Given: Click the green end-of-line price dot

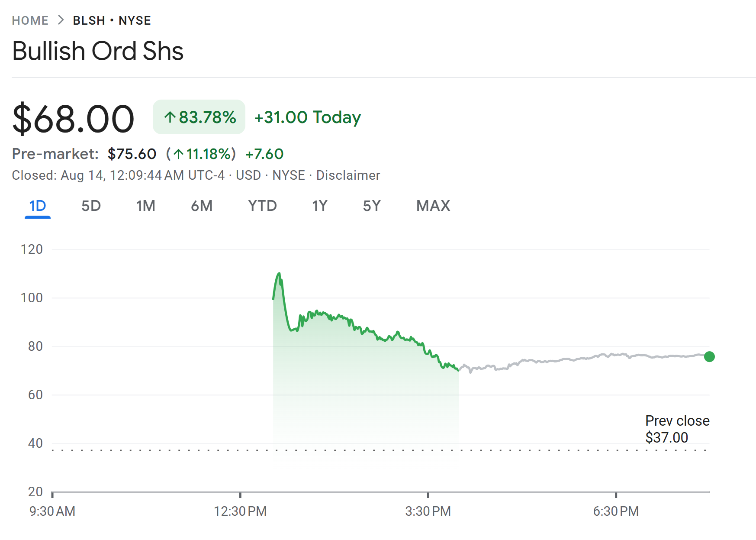Looking at the screenshot, I should 709,356.
